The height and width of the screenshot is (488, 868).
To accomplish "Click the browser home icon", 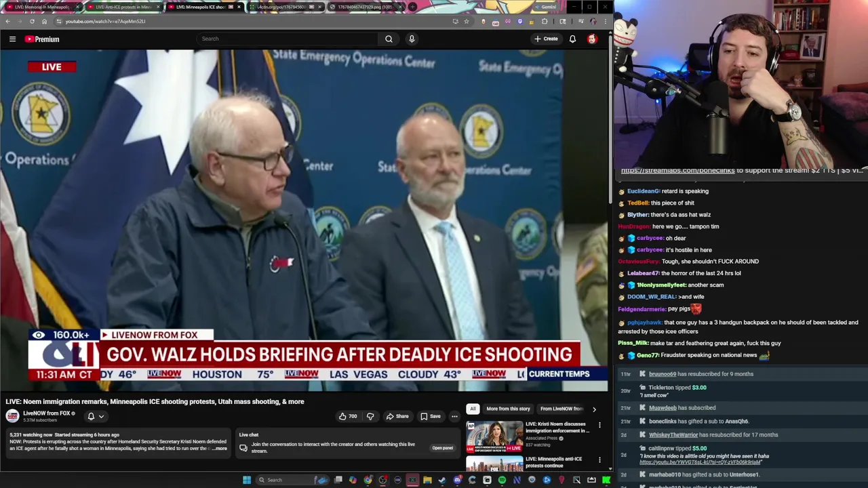I will (x=44, y=21).
